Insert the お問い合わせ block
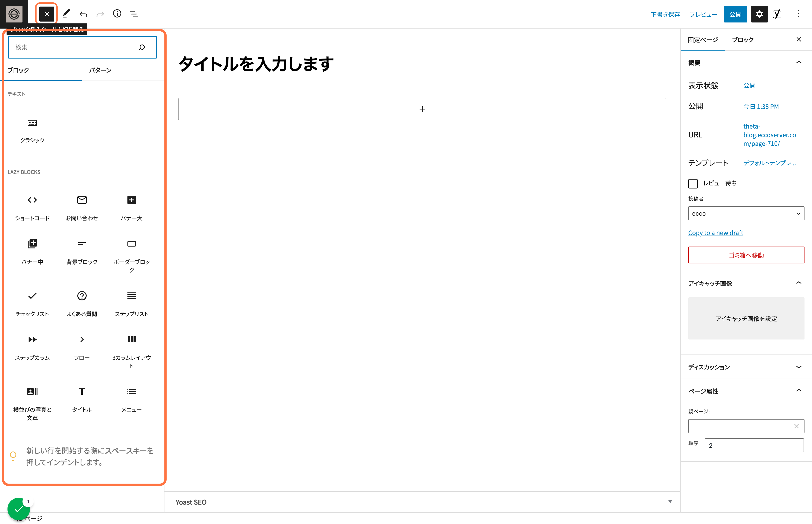This screenshot has width=812, height=524. coord(82,208)
